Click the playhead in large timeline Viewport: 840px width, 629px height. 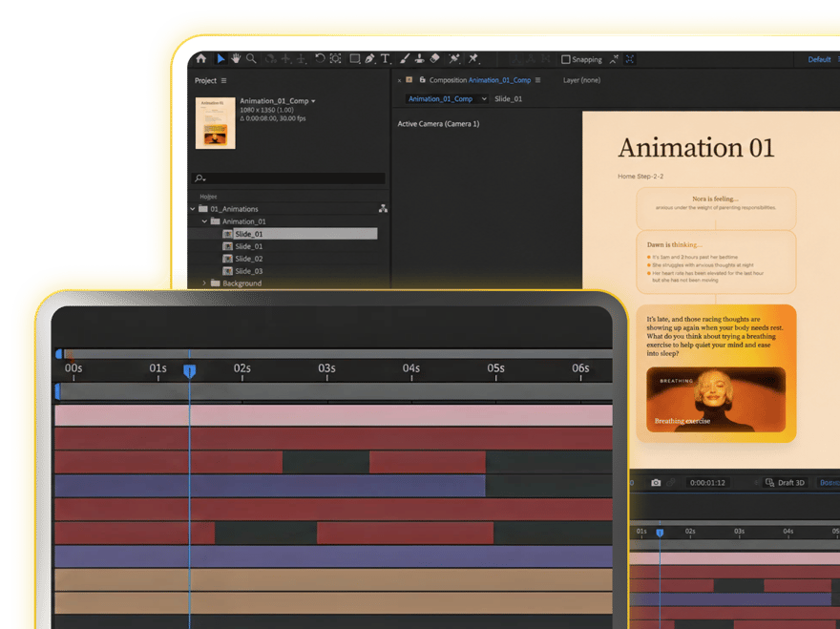(x=189, y=370)
